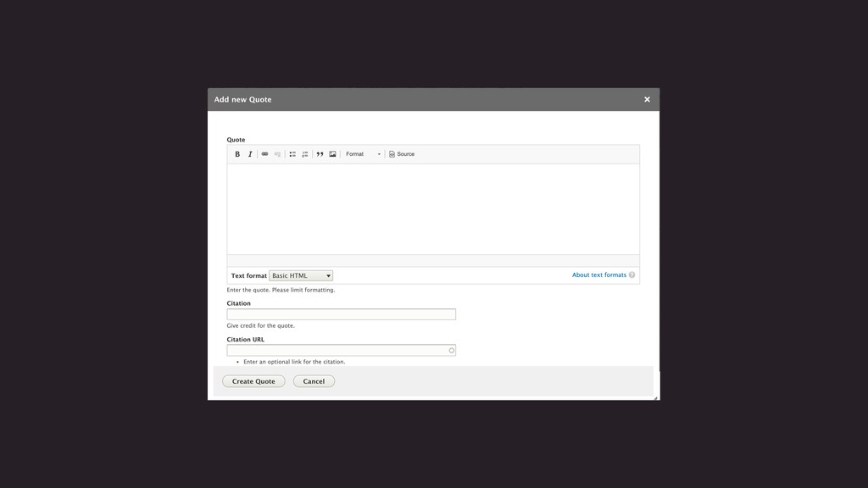Apply block quote formatting
The width and height of the screenshot is (868, 488).
[320, 154]
